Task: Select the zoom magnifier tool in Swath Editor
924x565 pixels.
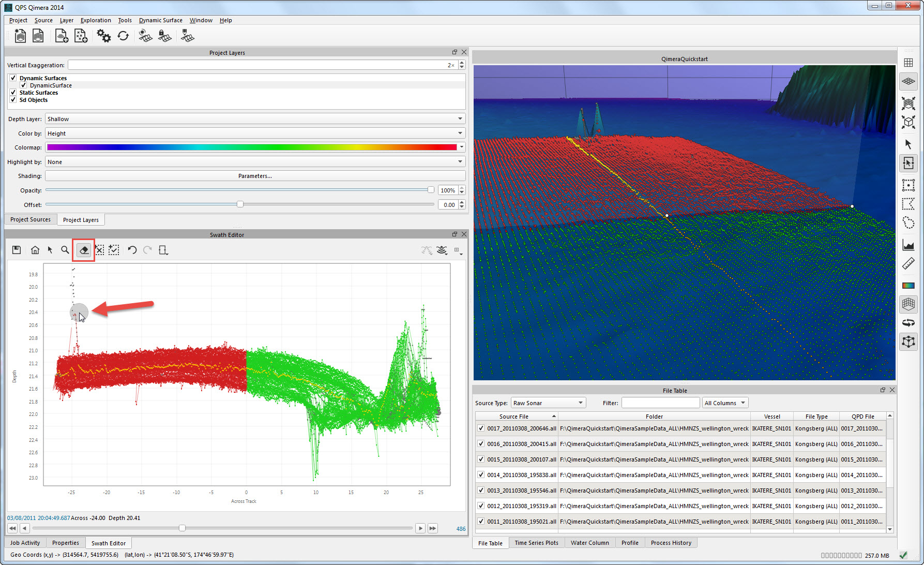Action: [x=65, y=250]
